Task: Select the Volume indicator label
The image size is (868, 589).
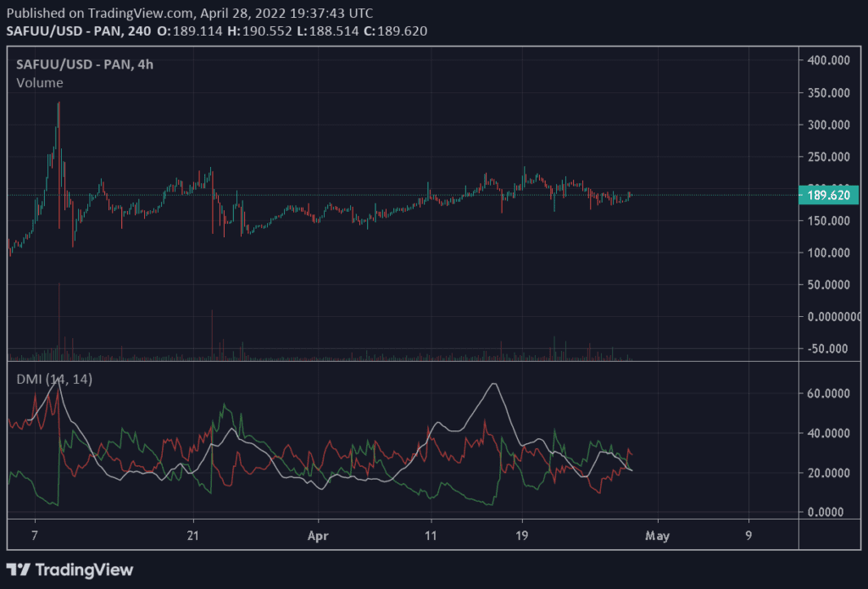Action: tap(39, 82)
